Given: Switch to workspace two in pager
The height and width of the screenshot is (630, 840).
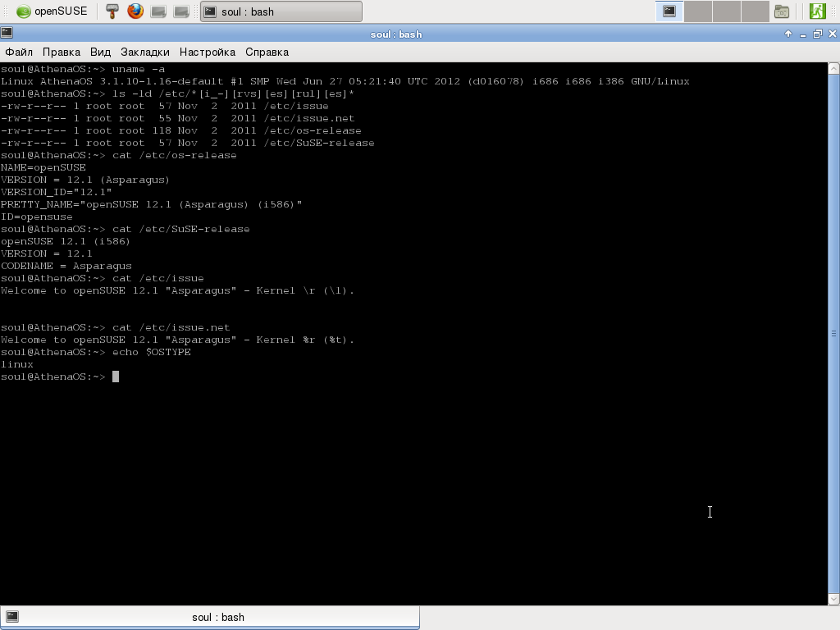Looking at the screenshot, I should pyautogui.click(x=698, y=11).
